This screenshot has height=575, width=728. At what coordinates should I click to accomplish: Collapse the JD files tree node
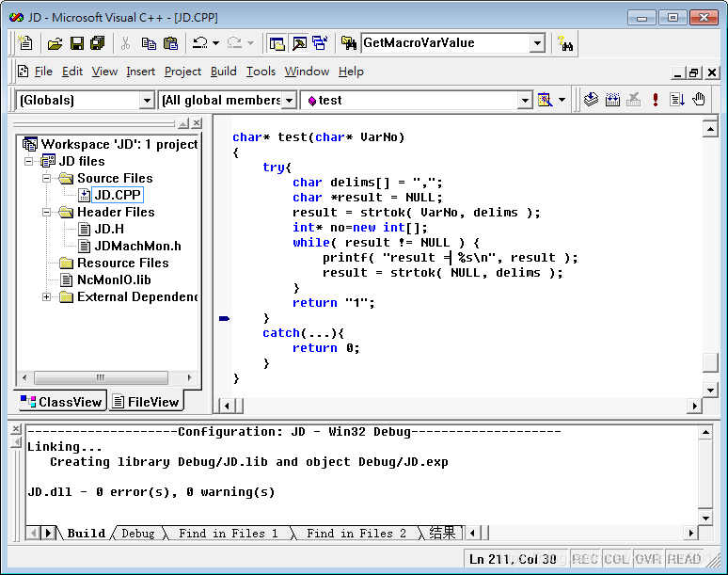(29, 161)
